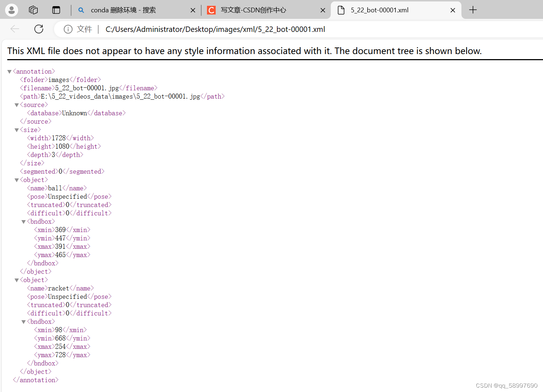This screenshot has height=392, width=543.
Task: Reload the page with refresh icon
Action: 39,29
